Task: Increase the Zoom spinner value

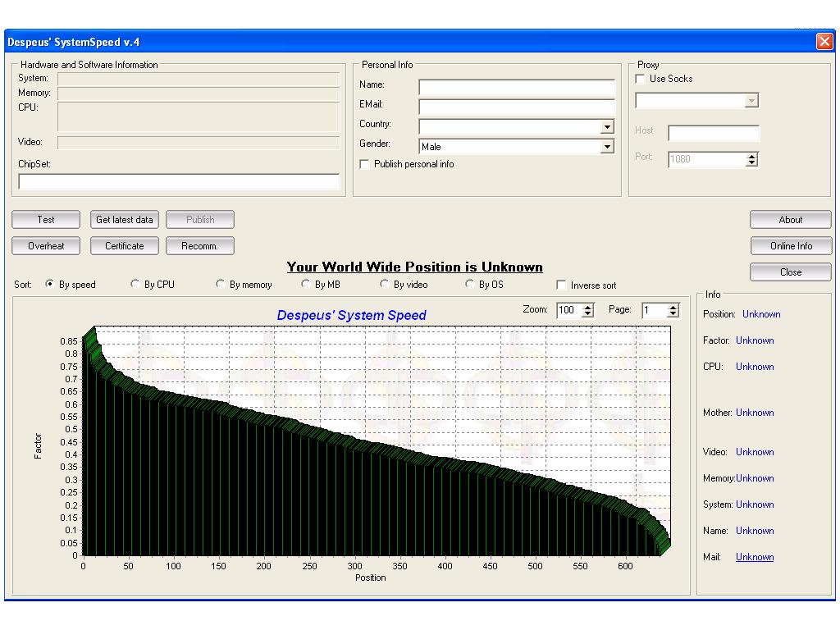Action: 587,308
